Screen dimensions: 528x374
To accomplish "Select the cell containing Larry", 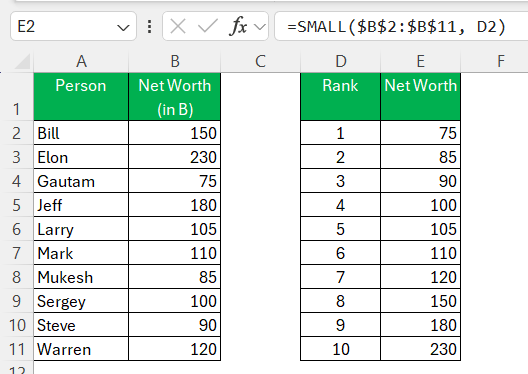I will 81,229.
